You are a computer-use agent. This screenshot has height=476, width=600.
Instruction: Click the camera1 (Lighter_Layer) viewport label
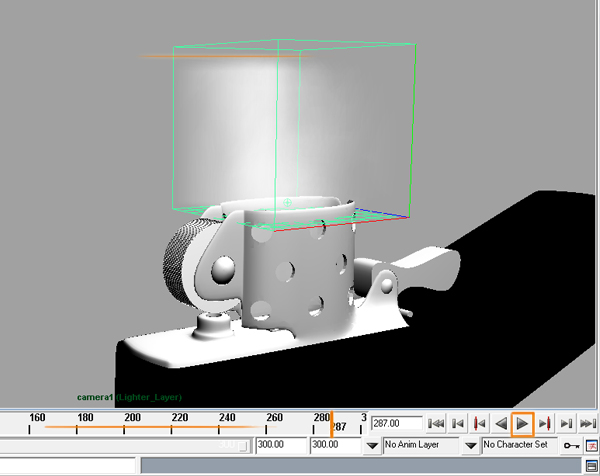tap(129, 397)
